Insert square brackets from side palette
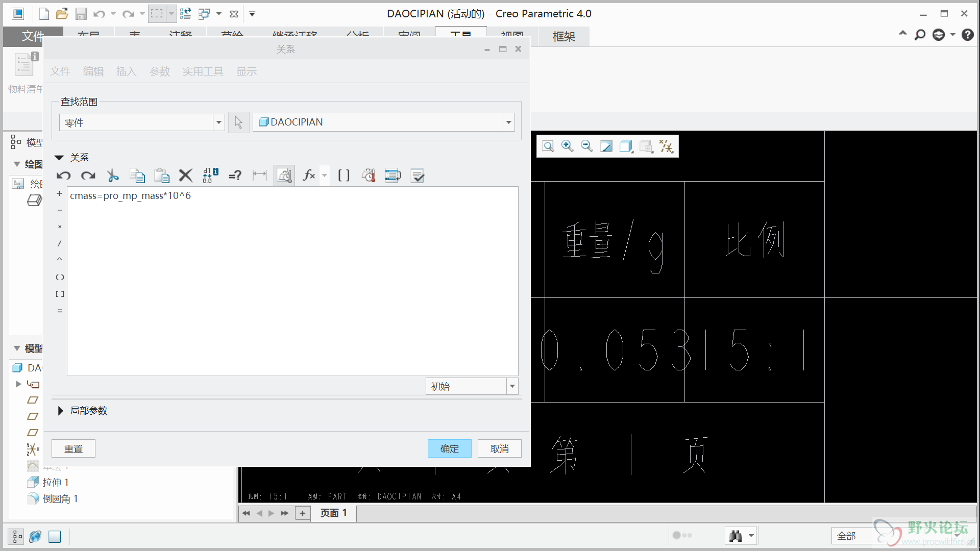The height and width of the screenshot is (551, 980). (60, 294)
